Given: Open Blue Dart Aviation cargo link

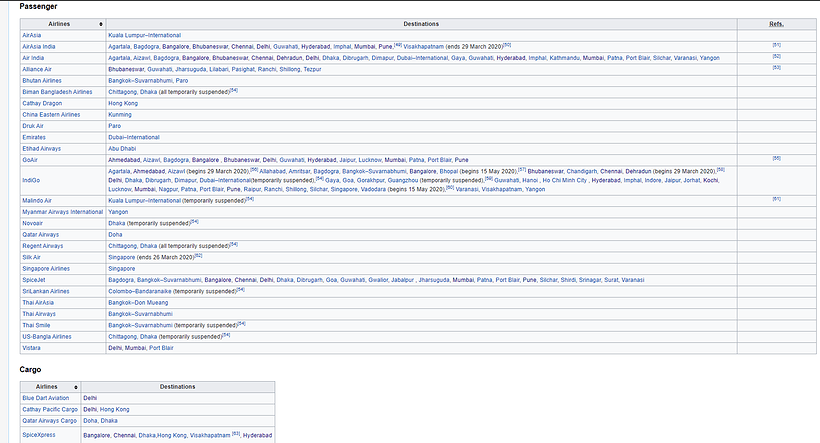Looking at the screenshot, I should pos(45,399).
